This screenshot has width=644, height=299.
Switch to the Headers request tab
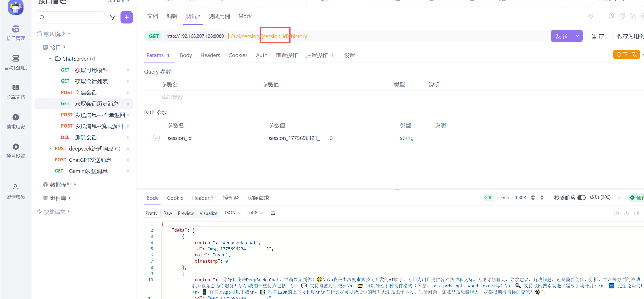pyautogui.click(x=210, y=55)
